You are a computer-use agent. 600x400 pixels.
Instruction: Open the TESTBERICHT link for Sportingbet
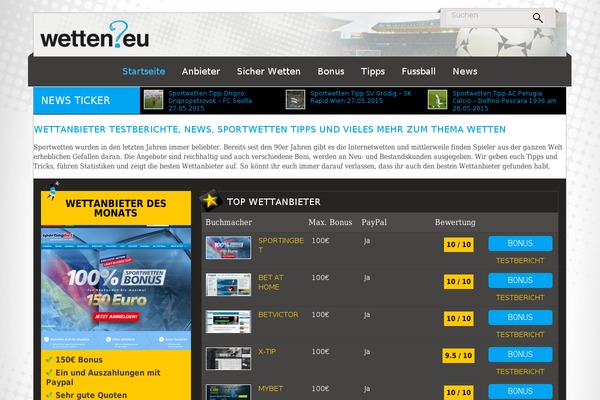[x=520, y=261]
